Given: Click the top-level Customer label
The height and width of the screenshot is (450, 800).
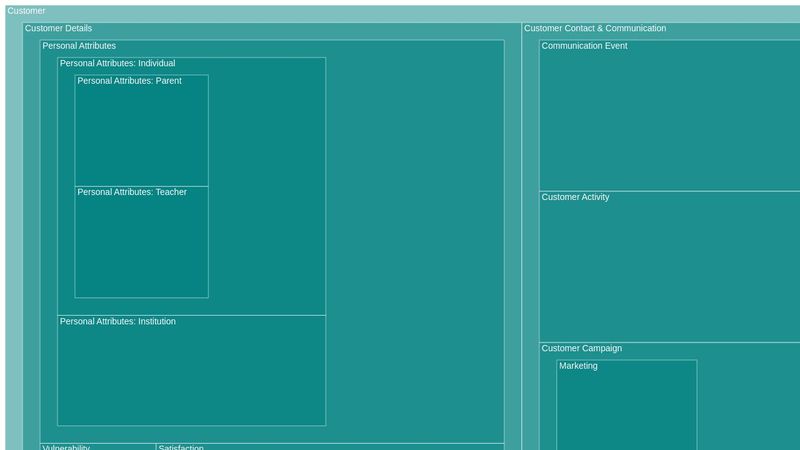Looking at the screenshot, I should coord(26,11).
